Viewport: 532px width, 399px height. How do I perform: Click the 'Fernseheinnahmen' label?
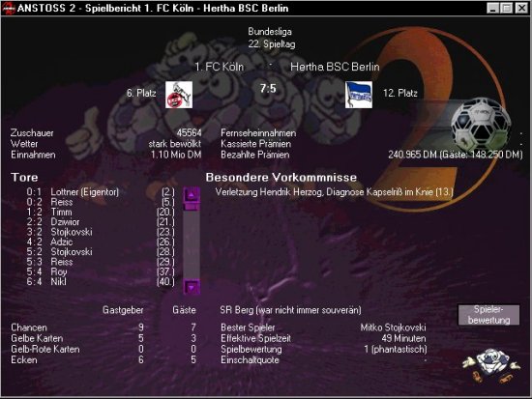tap(258, 133)
